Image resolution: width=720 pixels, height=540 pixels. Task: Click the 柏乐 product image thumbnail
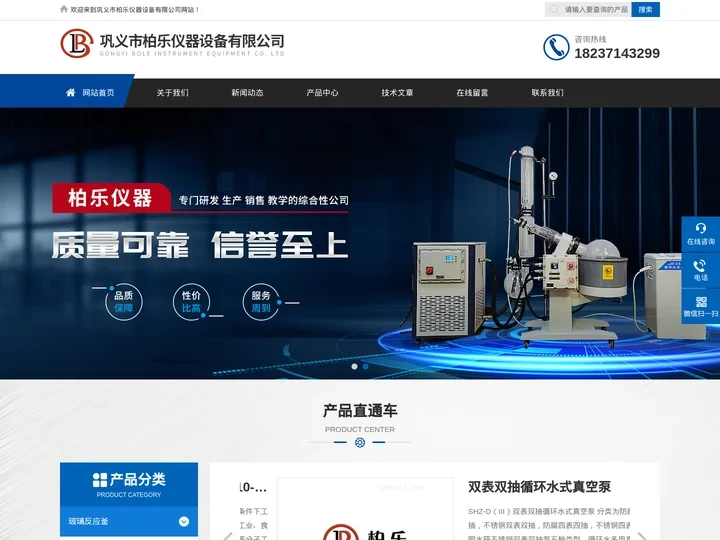pyautogui.click(x=365, y=509)
